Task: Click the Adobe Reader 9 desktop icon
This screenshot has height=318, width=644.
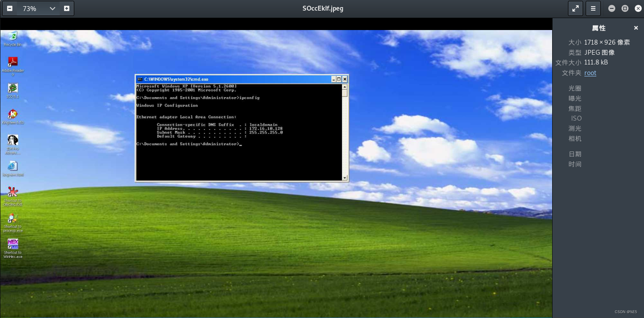Action: coord(13,66)
